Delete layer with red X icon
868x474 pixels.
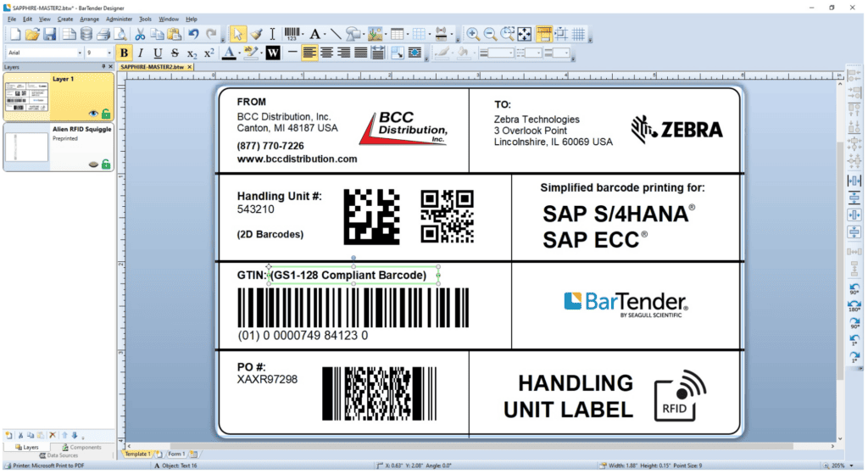53,435
